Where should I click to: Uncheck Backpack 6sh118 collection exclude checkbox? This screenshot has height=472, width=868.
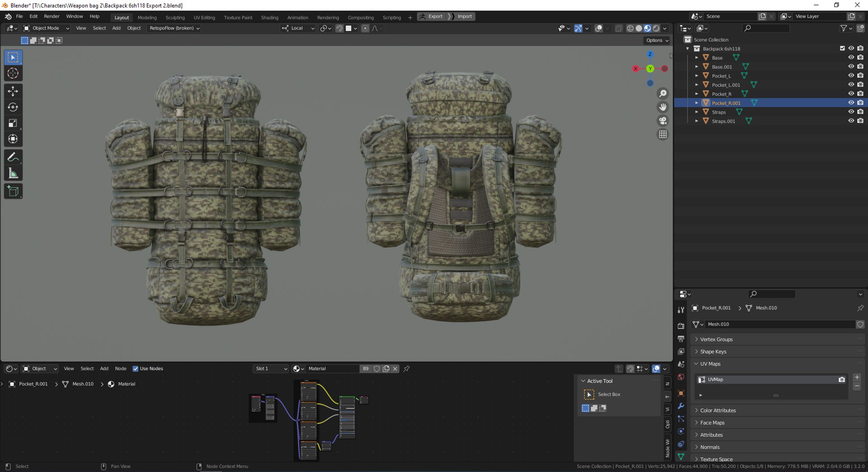(842, 48)
